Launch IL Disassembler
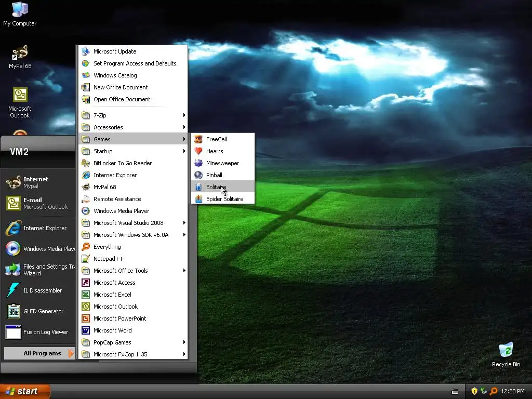 [39, 290]
